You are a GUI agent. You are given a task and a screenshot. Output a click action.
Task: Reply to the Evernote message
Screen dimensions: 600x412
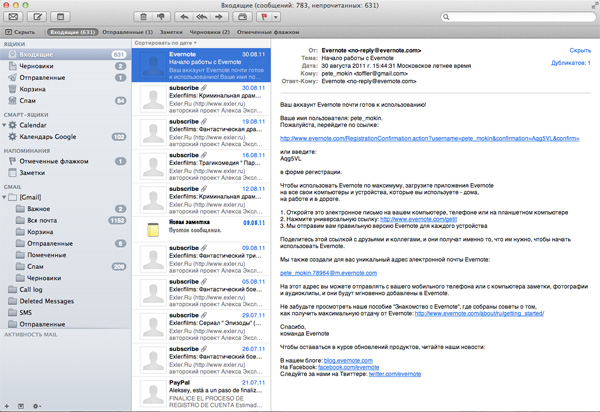(x=186, y=18)
